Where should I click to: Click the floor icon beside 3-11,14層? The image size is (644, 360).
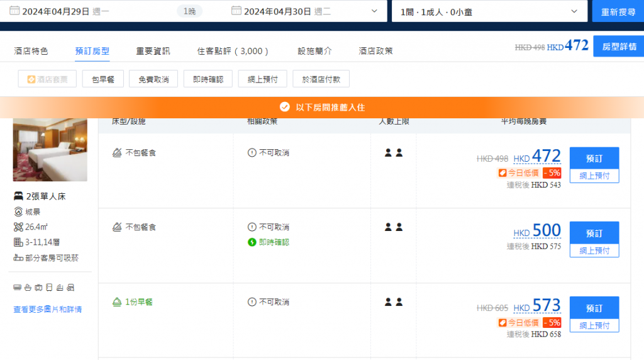18,242
